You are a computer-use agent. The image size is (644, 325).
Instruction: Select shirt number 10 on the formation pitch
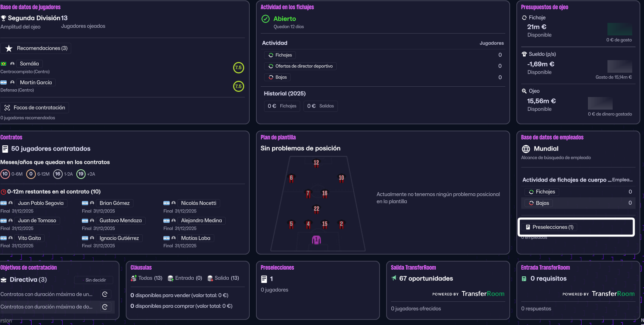point(341,179)
